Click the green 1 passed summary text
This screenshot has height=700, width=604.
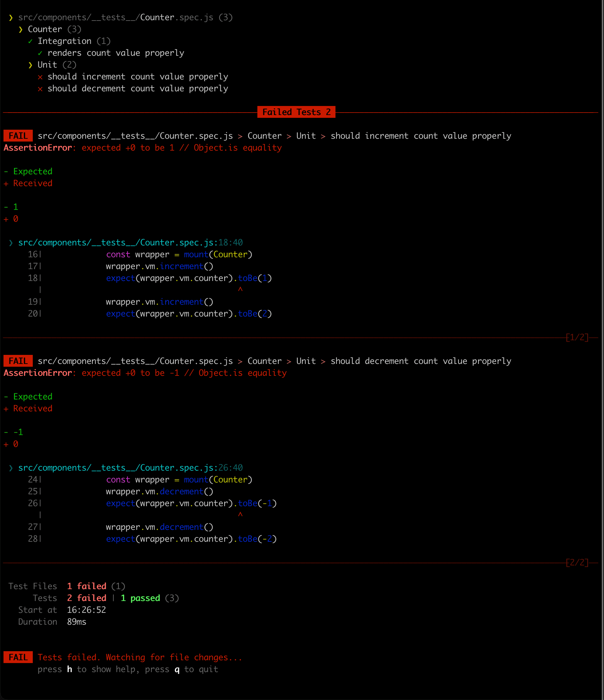(140, 598)
